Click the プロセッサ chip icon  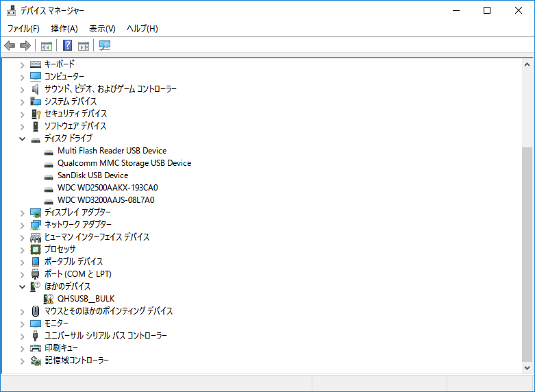click(36, 249)
